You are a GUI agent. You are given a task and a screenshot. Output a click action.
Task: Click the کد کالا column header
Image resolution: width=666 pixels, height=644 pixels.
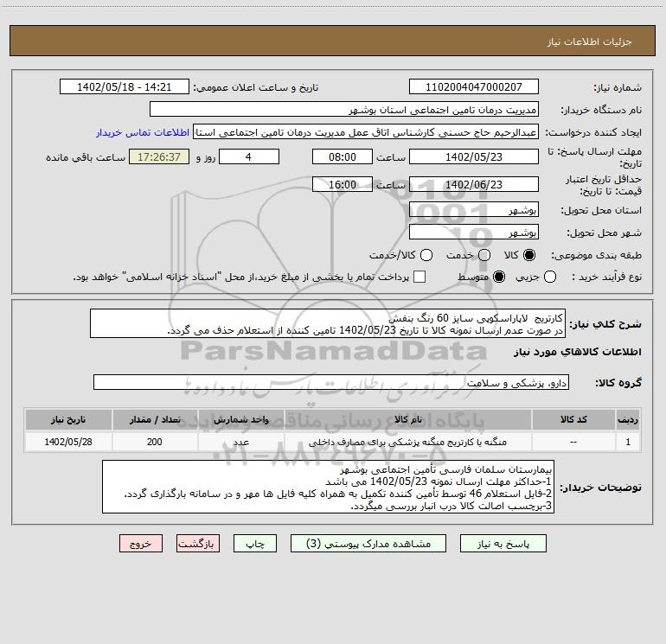(573, 419)
